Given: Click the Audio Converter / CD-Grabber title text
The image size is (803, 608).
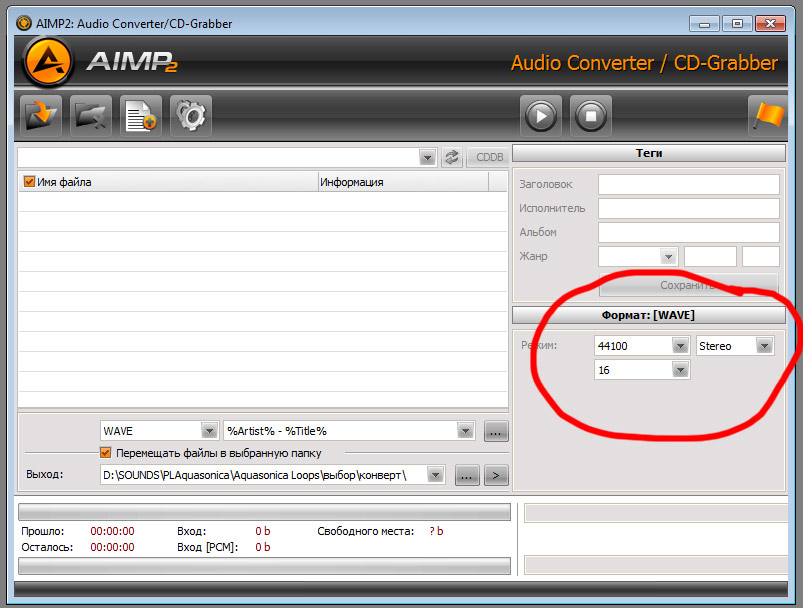Looking at the screenshot, I should [x=644, y=63].
